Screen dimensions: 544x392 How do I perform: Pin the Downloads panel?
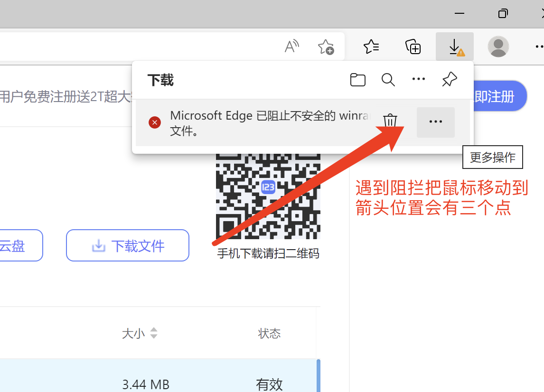coord(450,79)
